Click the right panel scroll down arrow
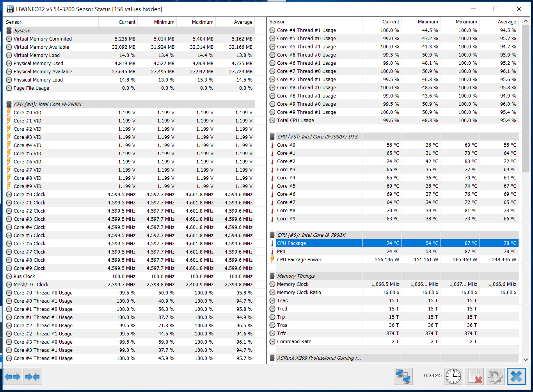 click(x=526, y=360)
